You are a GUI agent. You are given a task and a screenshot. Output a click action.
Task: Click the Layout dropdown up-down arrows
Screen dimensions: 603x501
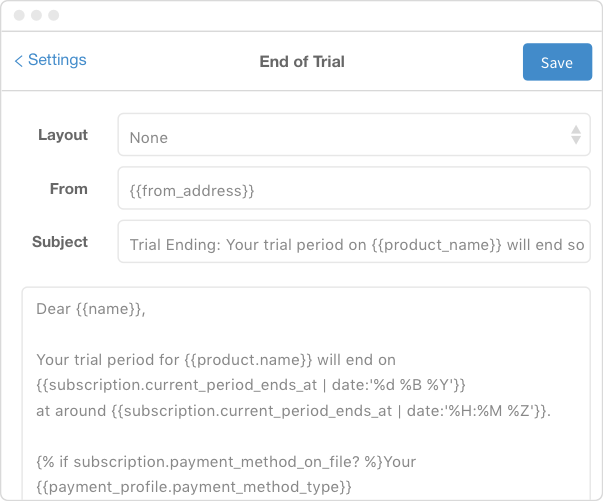(576, 135)
